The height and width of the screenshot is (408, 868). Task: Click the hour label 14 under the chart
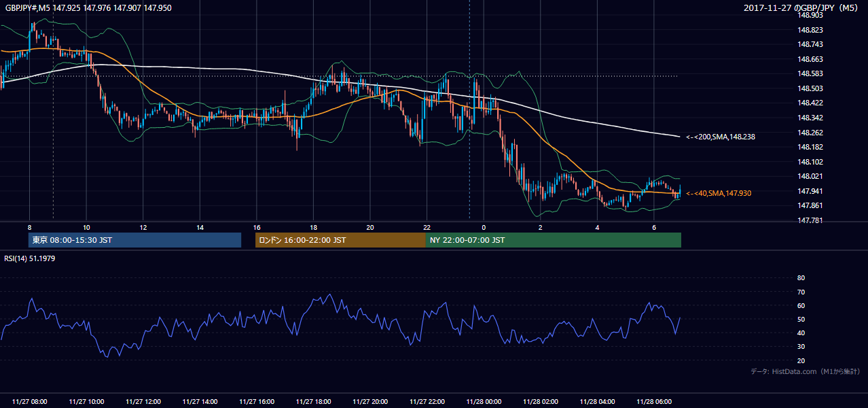pyautogui.click(x=200, y=227)
